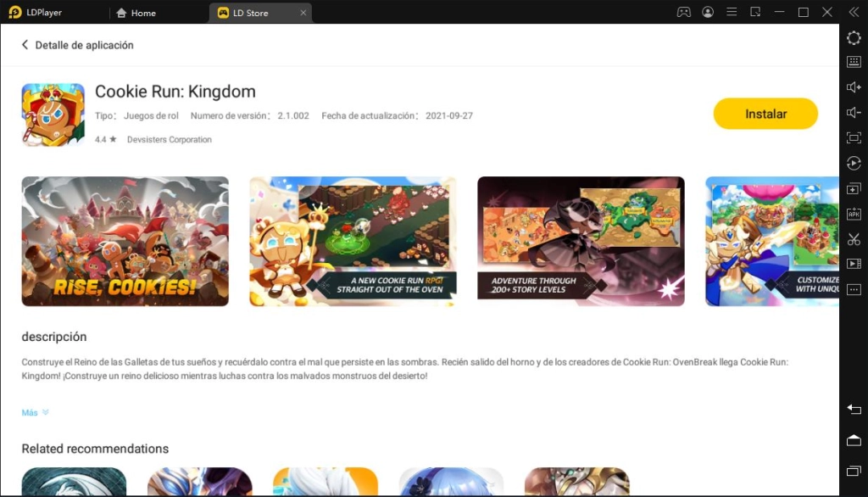Click the 4.4 star rating
Viewport: 868px width, 497px height.
(x=105, y=140)
